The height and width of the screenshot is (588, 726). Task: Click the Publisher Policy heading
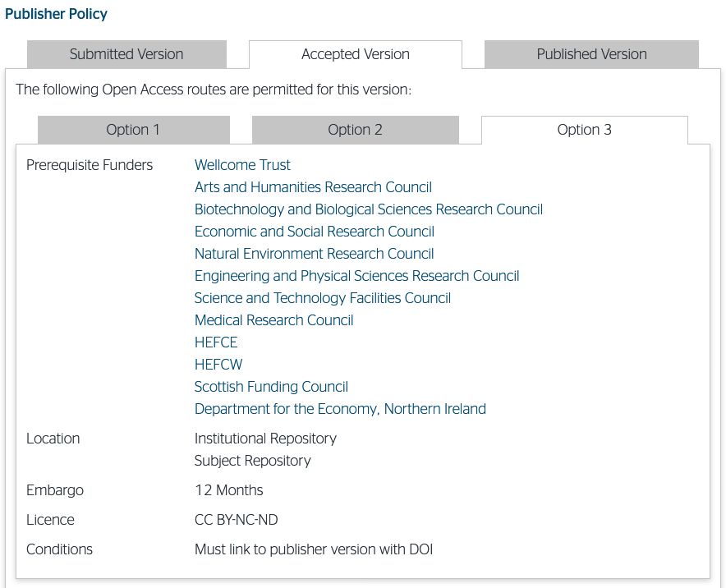(x=56, y=14)
